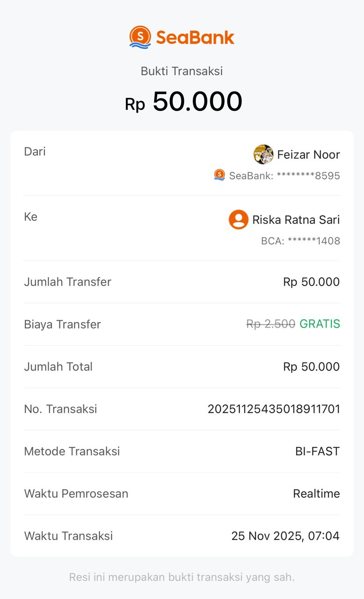Image resolution: width=364 pixels, height=599 pixels.
Task: Tap the Jumlah Transfer amount value
Action: click(x=311, y=282)
